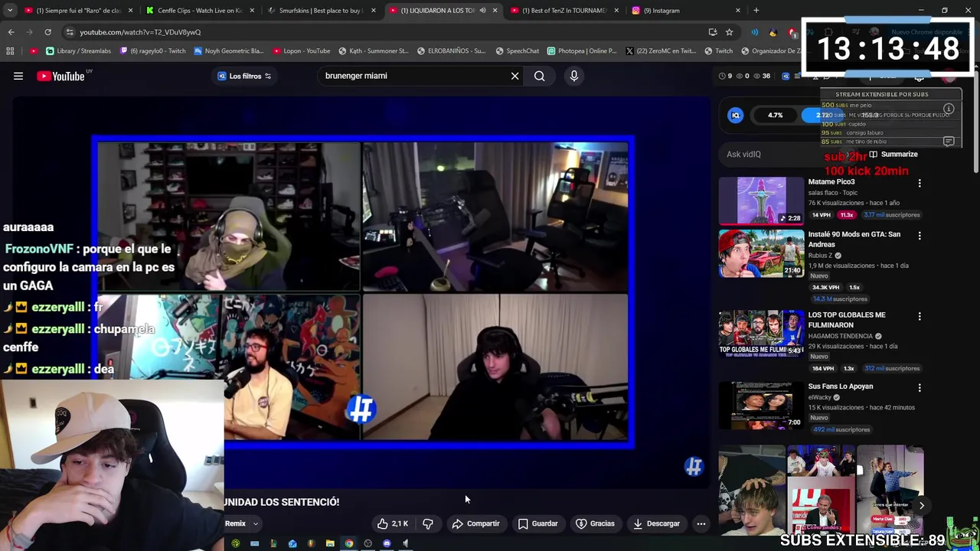Open Chrome from the taskbar
Screen dimensions: 980x551
(x=349, y=544)
